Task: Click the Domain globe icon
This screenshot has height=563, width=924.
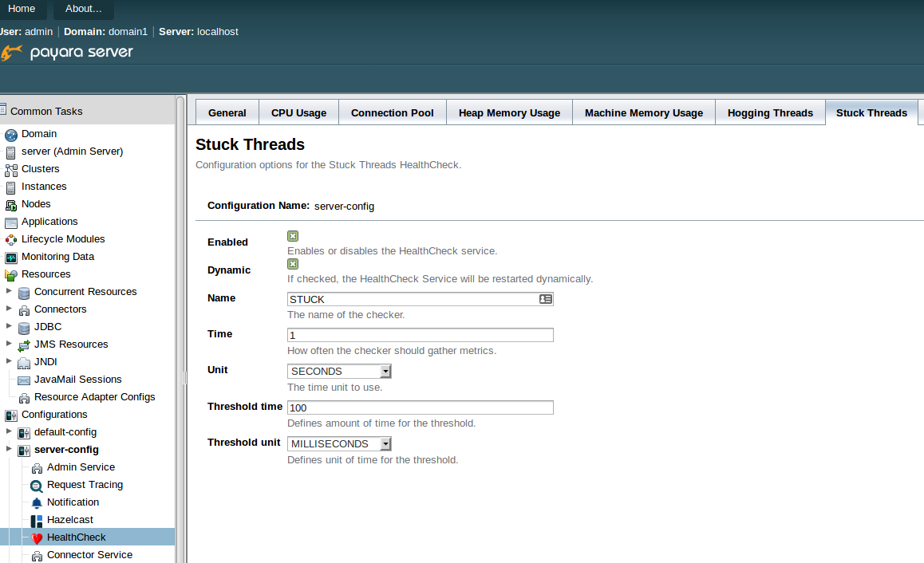Action: click(11, 134)
